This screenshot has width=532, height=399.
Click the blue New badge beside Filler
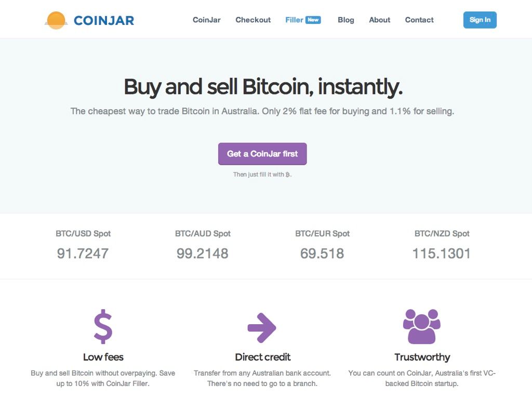tap(313, 20)
